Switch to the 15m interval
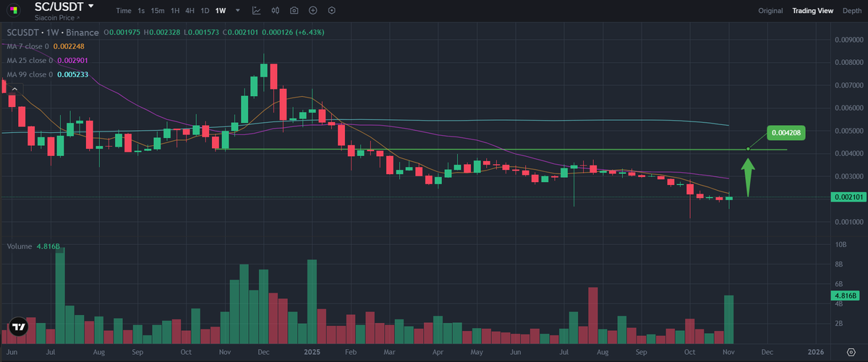Image resolution: width=868 pixels, height=362 pixels. (158, 11)
